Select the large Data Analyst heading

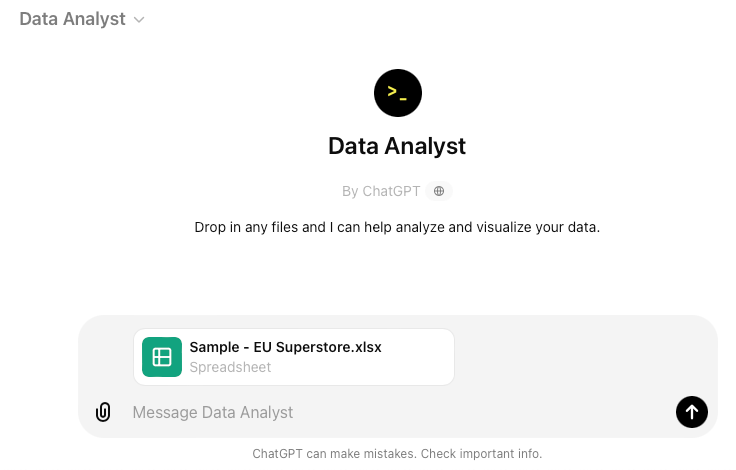pyautogui.click(x=397, y=146)
